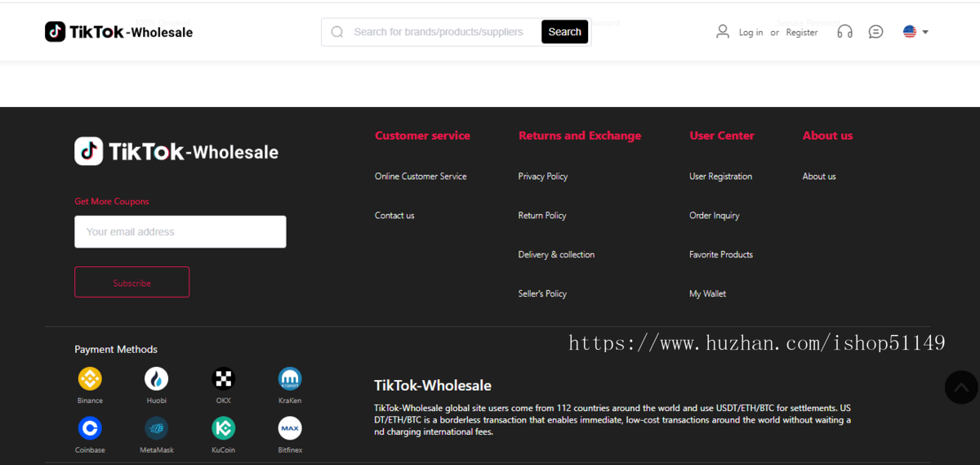The image size is (980, 465).
Task: Click the Get More Coupons text
Action: tap(112, 202)
